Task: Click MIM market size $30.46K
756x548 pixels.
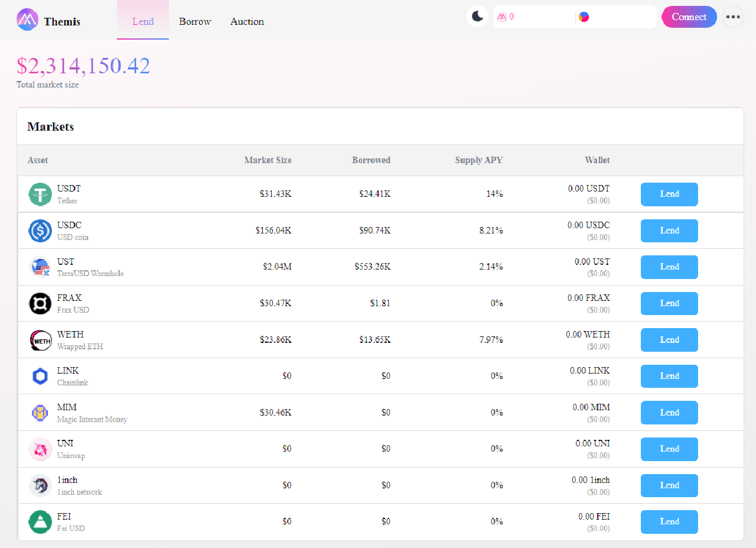Action: (x=275, y=413)
